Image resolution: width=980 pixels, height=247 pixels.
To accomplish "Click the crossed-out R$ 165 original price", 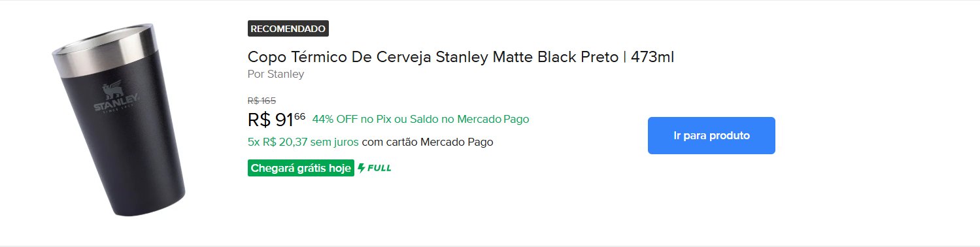I will 262,101.
